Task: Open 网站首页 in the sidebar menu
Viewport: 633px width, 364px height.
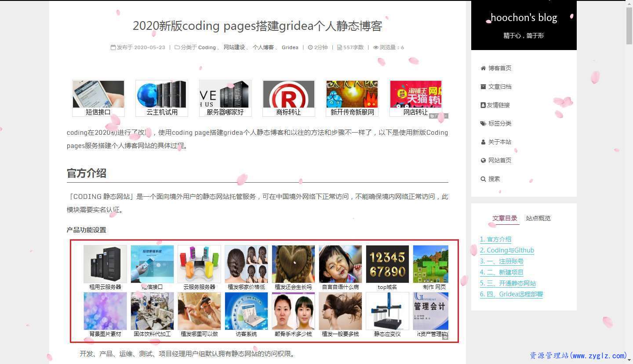Action: (500, 160)
